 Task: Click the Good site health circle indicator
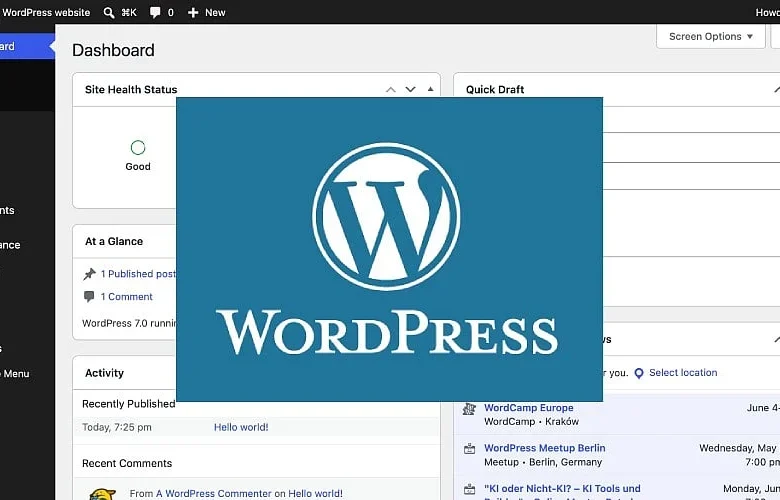coord(138,148)
